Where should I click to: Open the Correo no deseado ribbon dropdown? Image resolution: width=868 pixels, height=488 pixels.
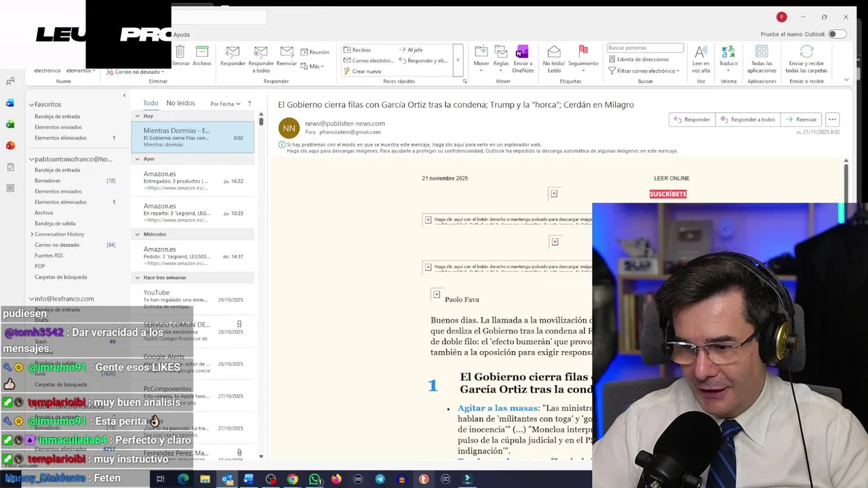tap(136, 71)
